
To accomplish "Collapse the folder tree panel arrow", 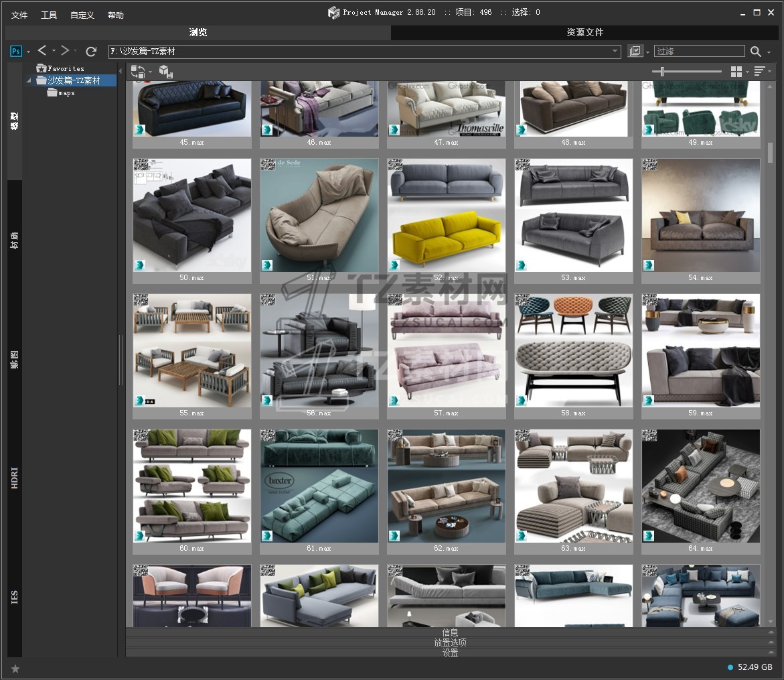I will 121,71.
